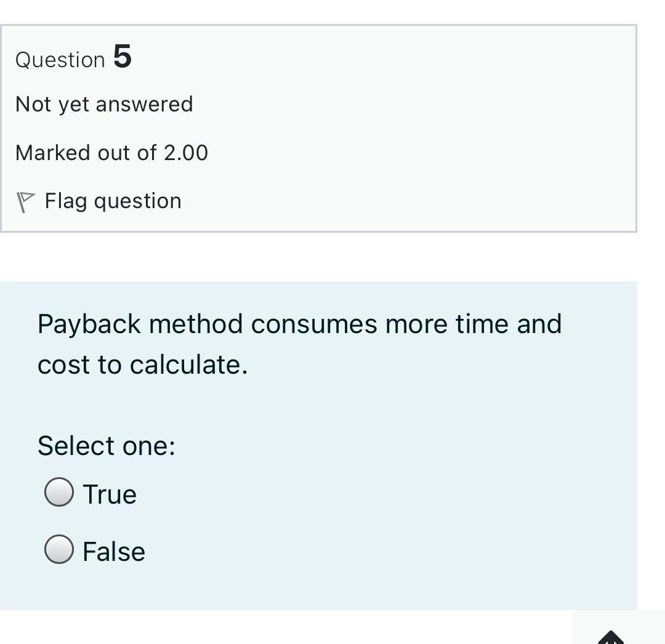Click the Marked out of 2.00 label

(x=112, y=152)
